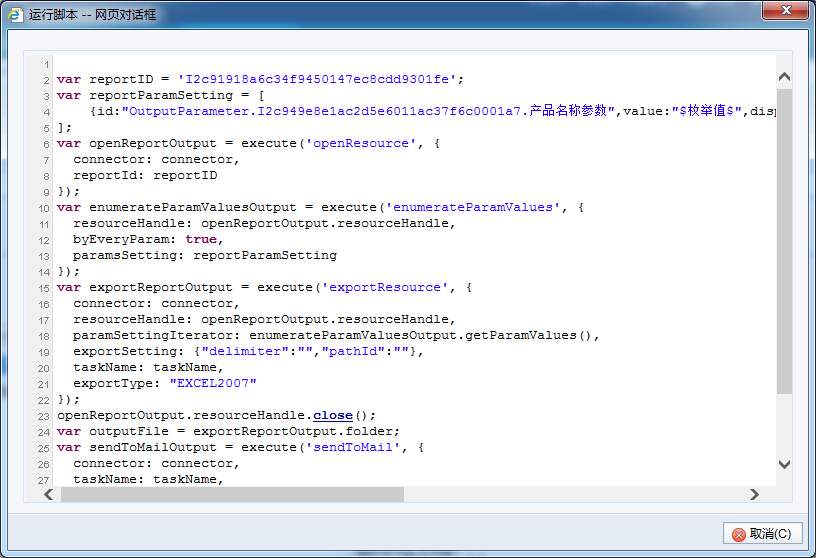
Task: Click the vertical scrollbar thumb
Action: pos(784,241)
